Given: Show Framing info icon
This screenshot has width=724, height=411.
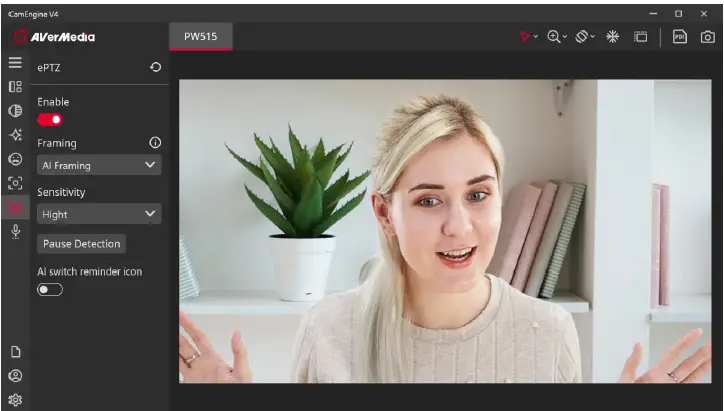Looking at the screenshot, I should coord(155,143).
